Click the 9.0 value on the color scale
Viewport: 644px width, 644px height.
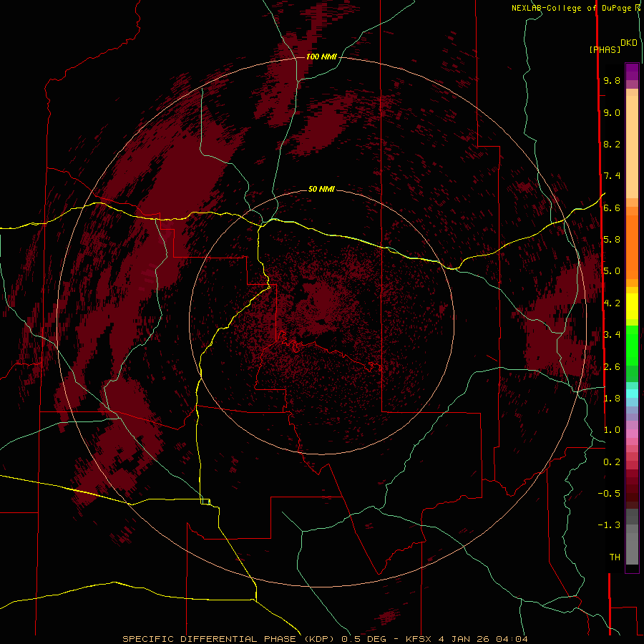click(x=612, y=112)
